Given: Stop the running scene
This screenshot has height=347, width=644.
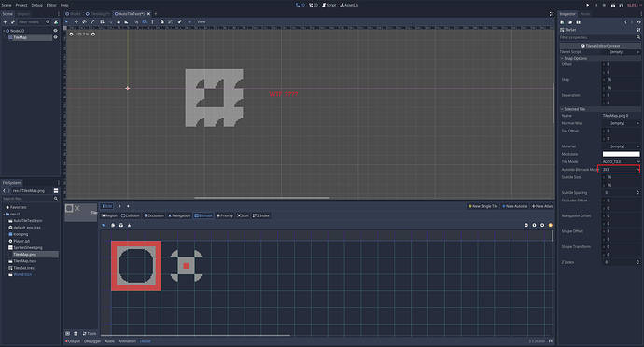Looking at the screenshot, I should (x=604, y=5).
